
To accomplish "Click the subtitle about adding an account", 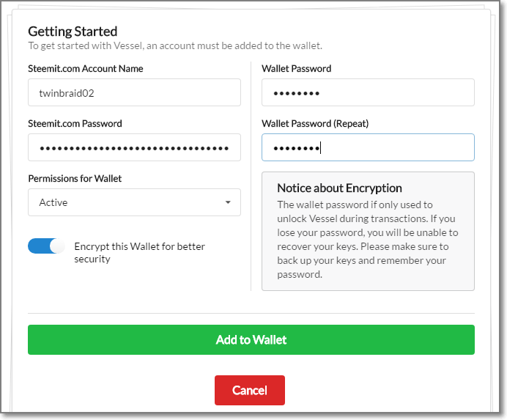I will pos(174,45).
